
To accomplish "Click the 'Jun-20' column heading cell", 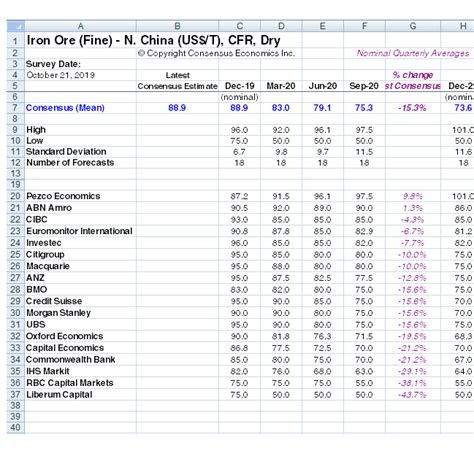I will click(323, 86).
